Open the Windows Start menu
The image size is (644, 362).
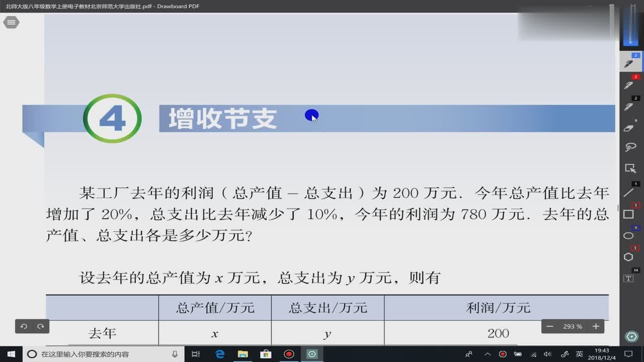pos(11,354)
